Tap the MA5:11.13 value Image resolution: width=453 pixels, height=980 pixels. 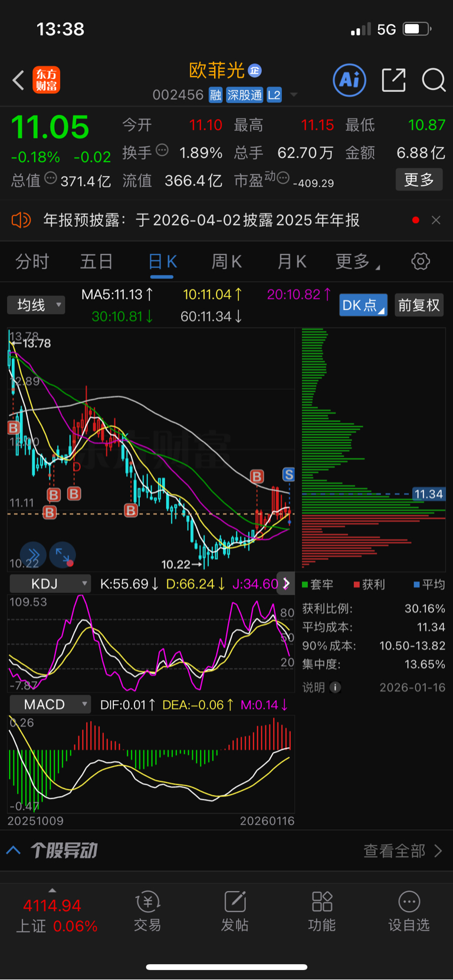(117, 294)
